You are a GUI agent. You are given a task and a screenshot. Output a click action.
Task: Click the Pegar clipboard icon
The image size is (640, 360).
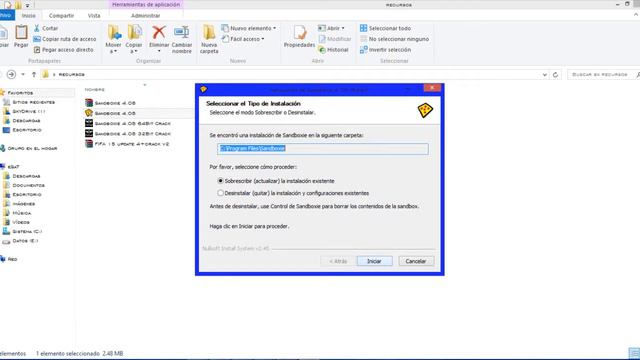tap(21, 33)
